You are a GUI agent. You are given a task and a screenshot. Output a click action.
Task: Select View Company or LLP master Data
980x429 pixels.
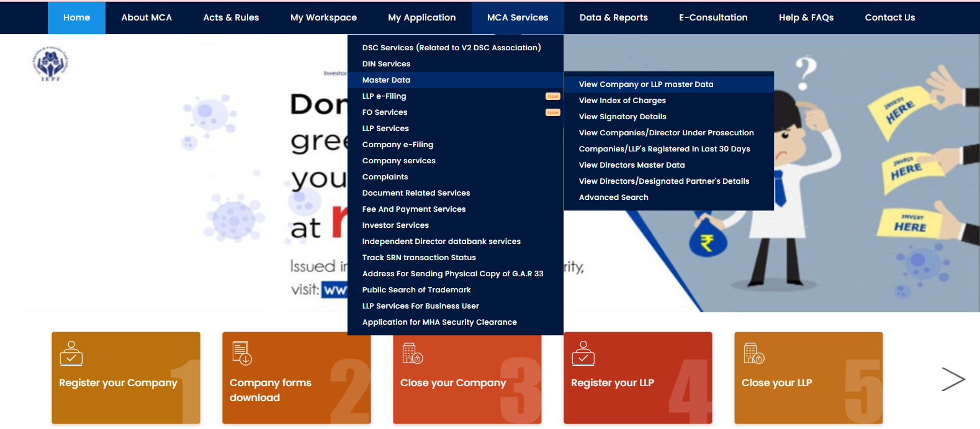coord(645,84)
